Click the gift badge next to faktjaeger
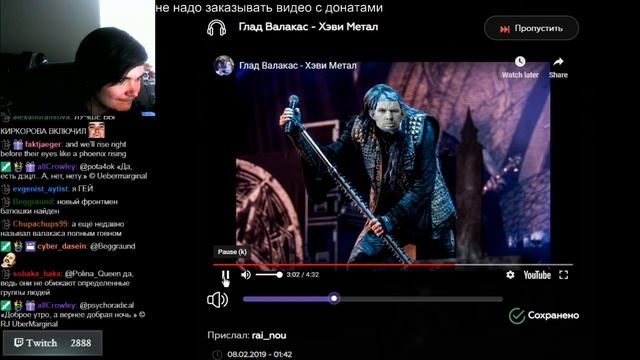 pyautogui.click(x=18, y=144)
